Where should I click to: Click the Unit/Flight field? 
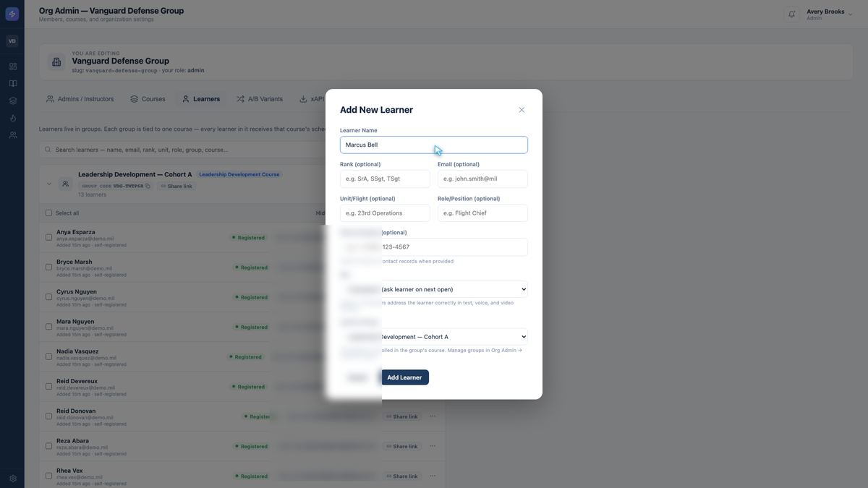[x=385, y=213]
